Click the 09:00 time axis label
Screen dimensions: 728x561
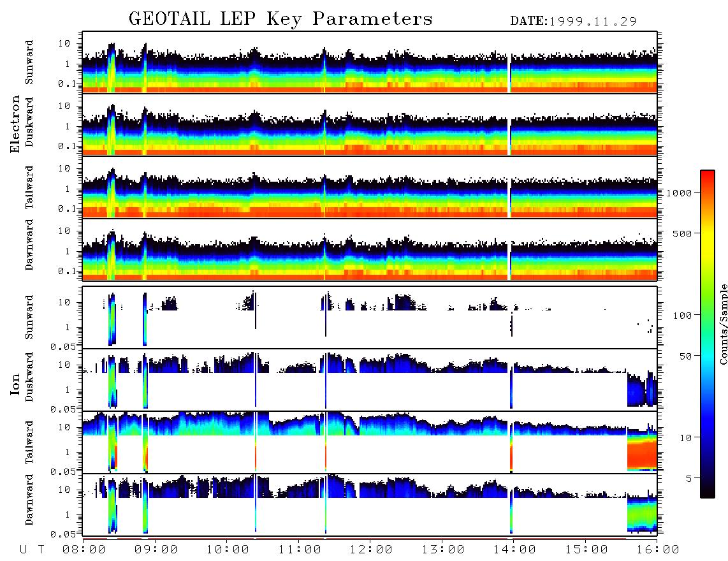click(x=156, y=550)
